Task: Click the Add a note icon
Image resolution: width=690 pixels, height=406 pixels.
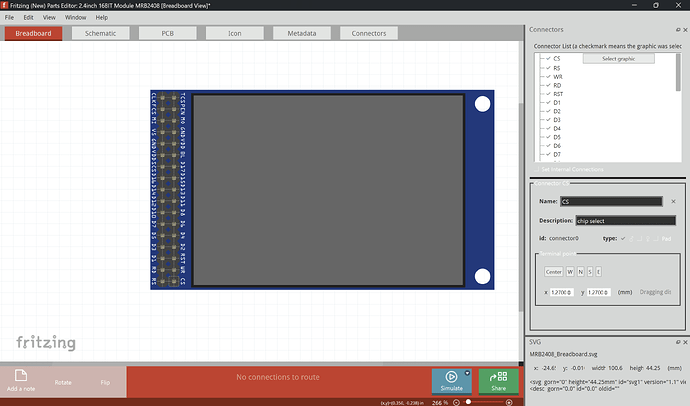Action: (x=21, y=375)
